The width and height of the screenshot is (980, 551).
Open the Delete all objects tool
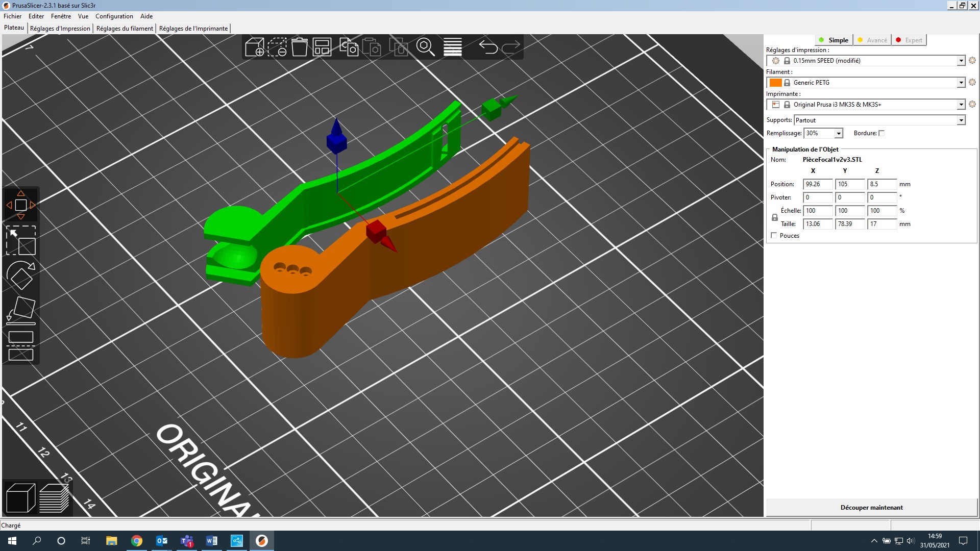point(300,47)
